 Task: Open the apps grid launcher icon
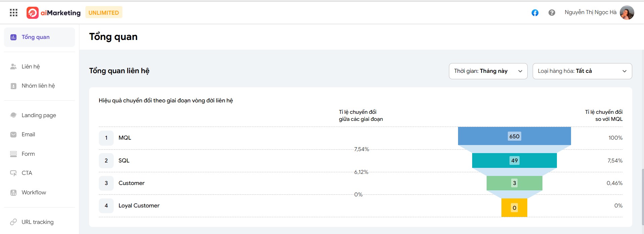pyautogui.click(x=13, y=13)
